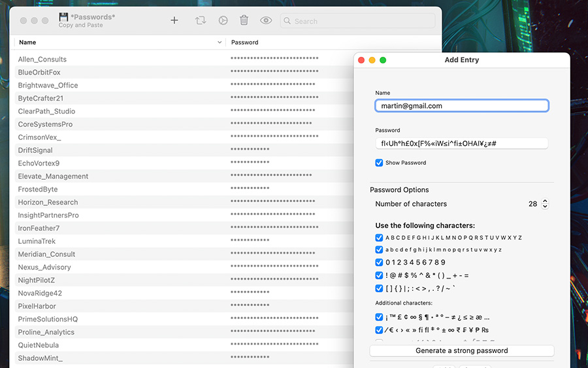Click the Number of characters stepper arrows

[546, 204]
